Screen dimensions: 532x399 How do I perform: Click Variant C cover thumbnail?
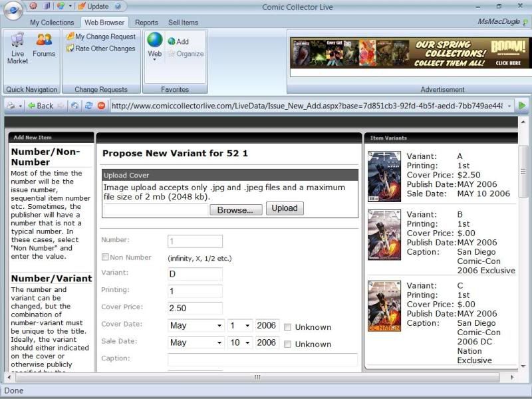tap(384, 306)
